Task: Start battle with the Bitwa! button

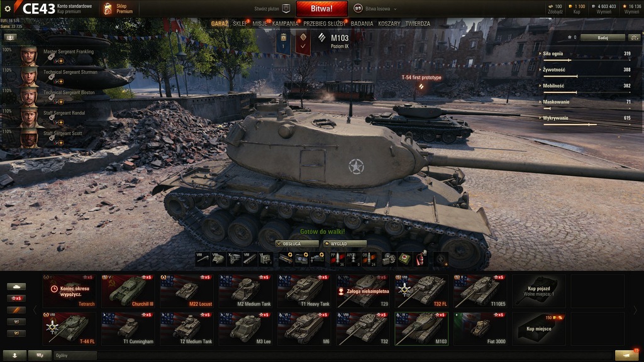Action: pos(321,9)
